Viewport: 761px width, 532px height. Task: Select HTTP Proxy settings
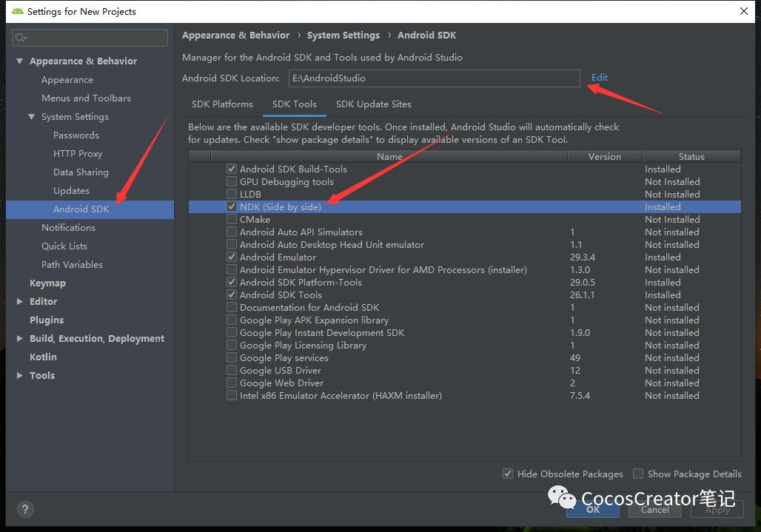tap(78, 154)
